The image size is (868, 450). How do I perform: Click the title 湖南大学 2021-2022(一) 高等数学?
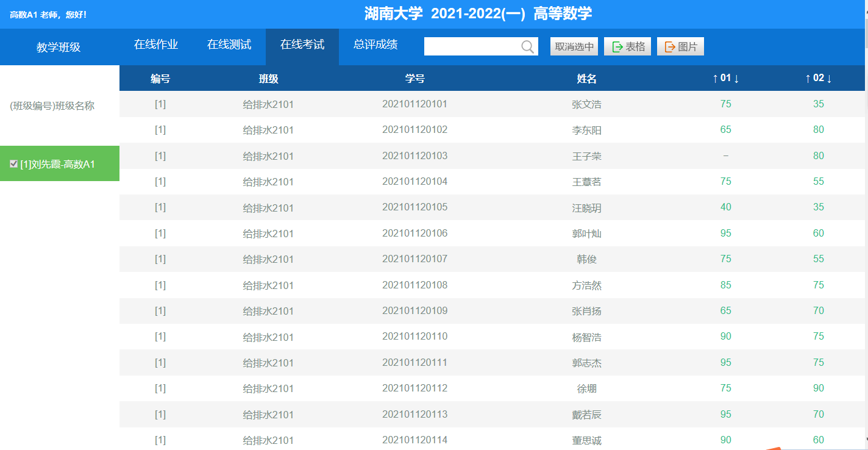(x=478, y=13)
